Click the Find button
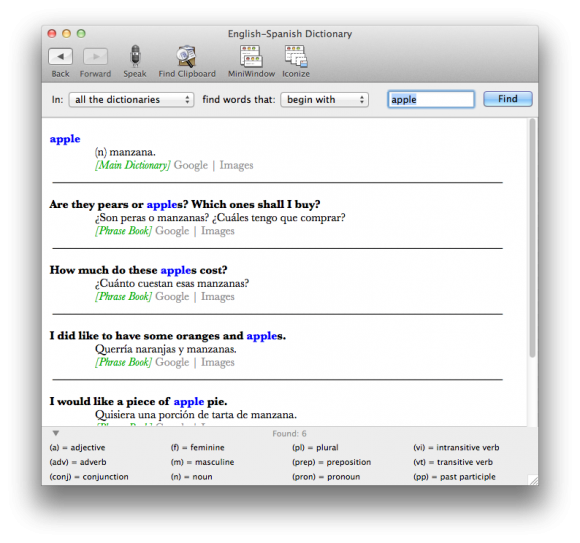The image size is (580, 543). click(508, 99)
